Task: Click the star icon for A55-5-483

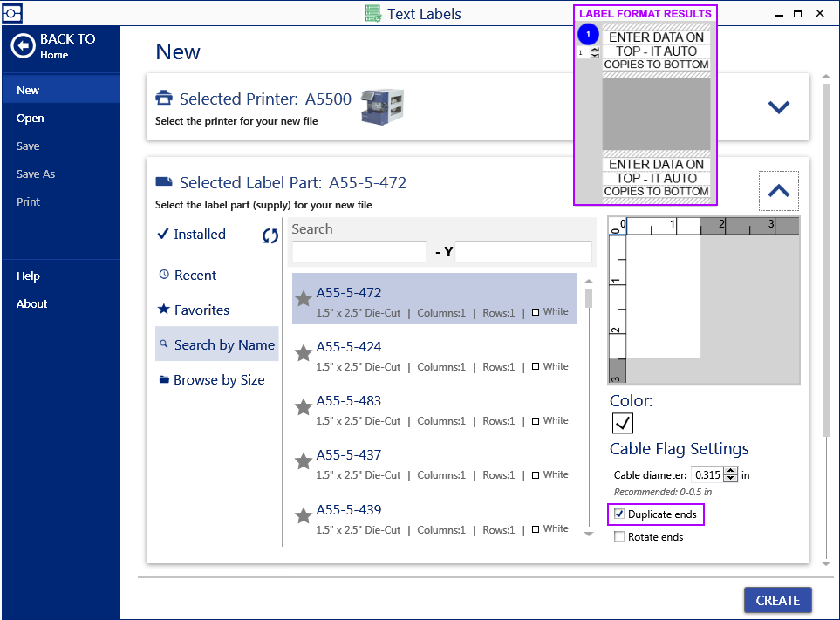Action: pyautogui.click(x=304, y=407)
